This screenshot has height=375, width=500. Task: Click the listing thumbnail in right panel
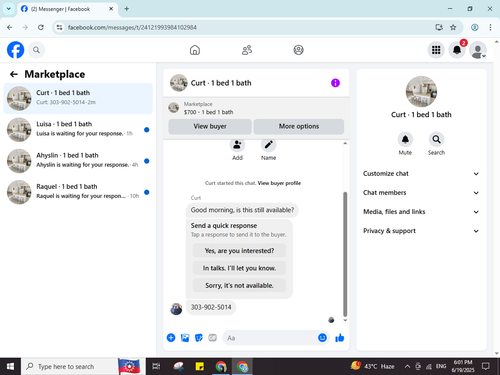point(421,92)
